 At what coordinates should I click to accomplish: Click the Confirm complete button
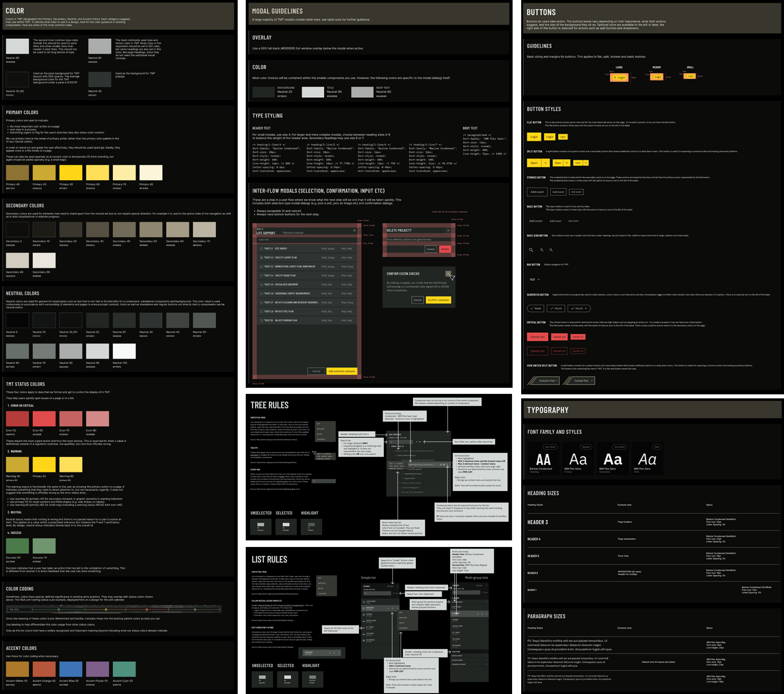click(439, 300)
